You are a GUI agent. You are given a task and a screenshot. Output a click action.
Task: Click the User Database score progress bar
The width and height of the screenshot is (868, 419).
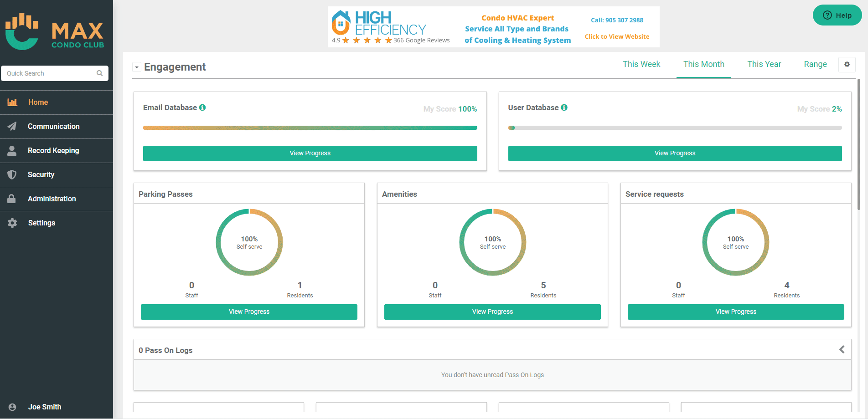point(675,128)
